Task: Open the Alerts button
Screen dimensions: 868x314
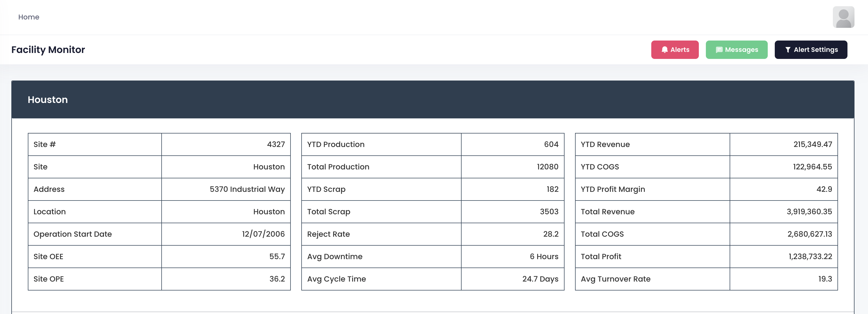Action: coord(675,50)
